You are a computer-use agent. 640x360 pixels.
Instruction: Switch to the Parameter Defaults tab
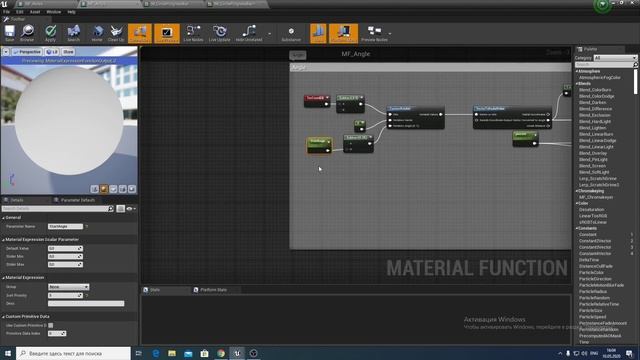click(x=78, y=200)
